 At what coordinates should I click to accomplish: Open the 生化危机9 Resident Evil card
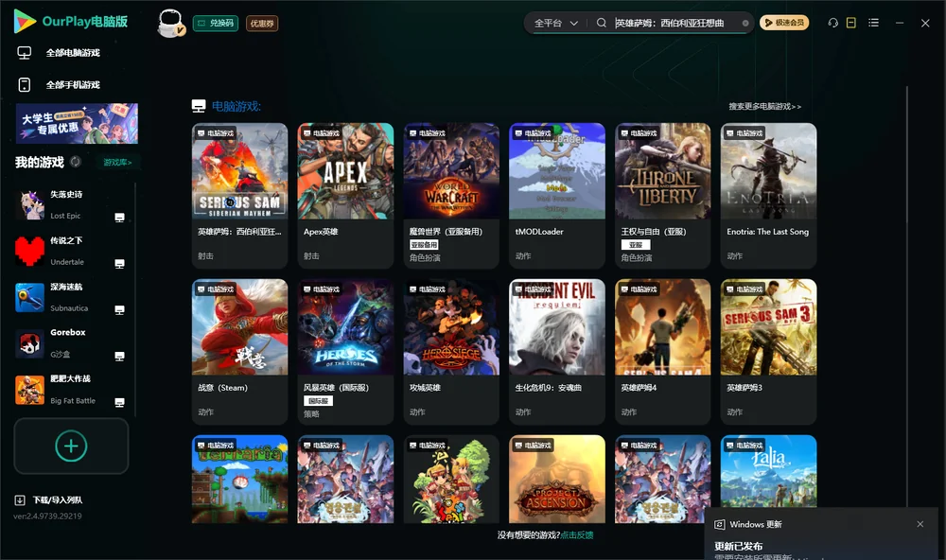pos(557,352)
